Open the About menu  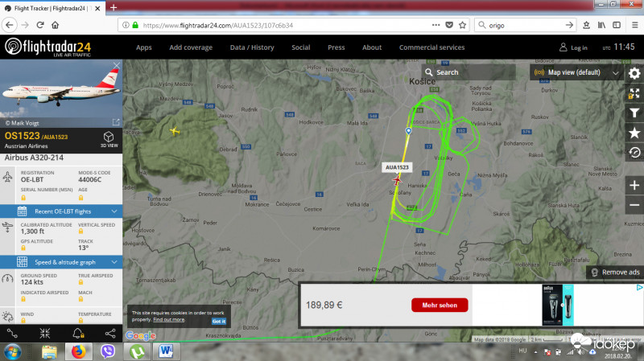coord(372,47)
